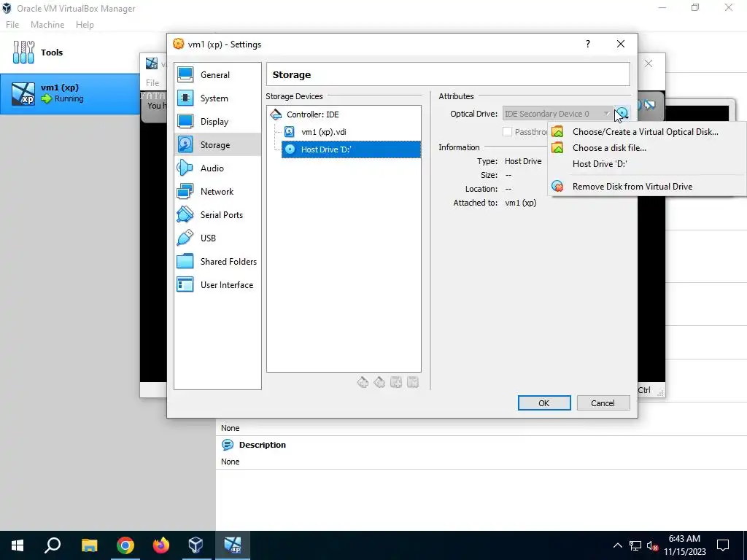Screen dimensions: 747x560
Task: Open the General settings page
Action: [217, 75]
